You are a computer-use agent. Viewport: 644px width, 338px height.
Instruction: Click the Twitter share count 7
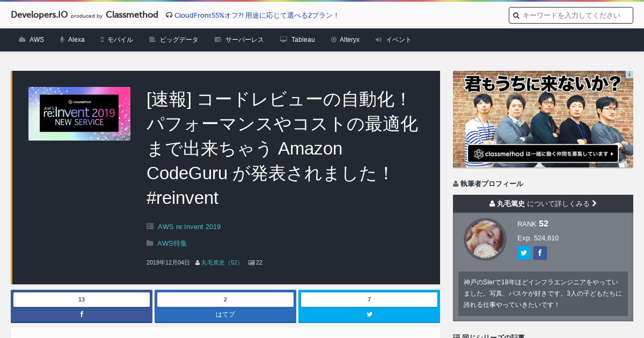369,299
